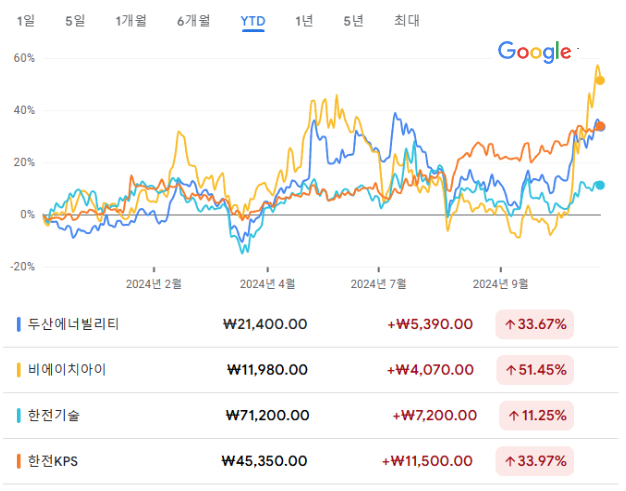The height and width of the screenshot is (491, 626).
Task: Click the blue color marker for 두산에너빌리티
Action: click(x=18, y=324)
